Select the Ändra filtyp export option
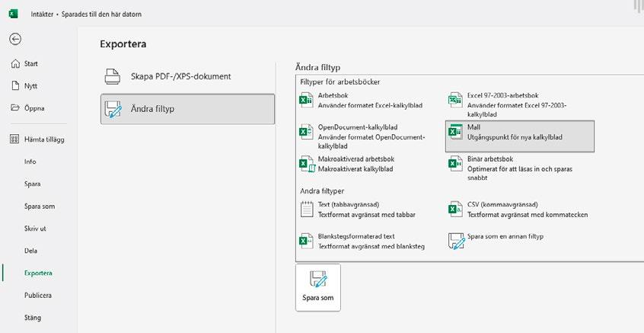This screenshot has height=333, width=644. pos(188,109)
